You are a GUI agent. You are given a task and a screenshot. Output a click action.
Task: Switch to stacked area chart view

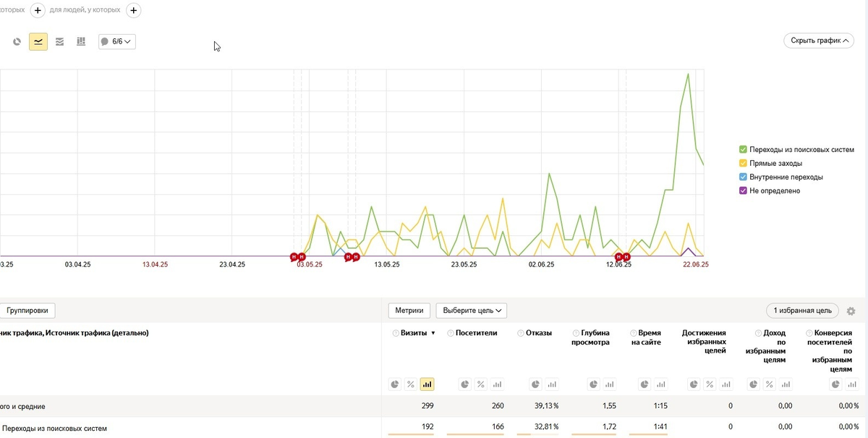click(x=59, y=42)
